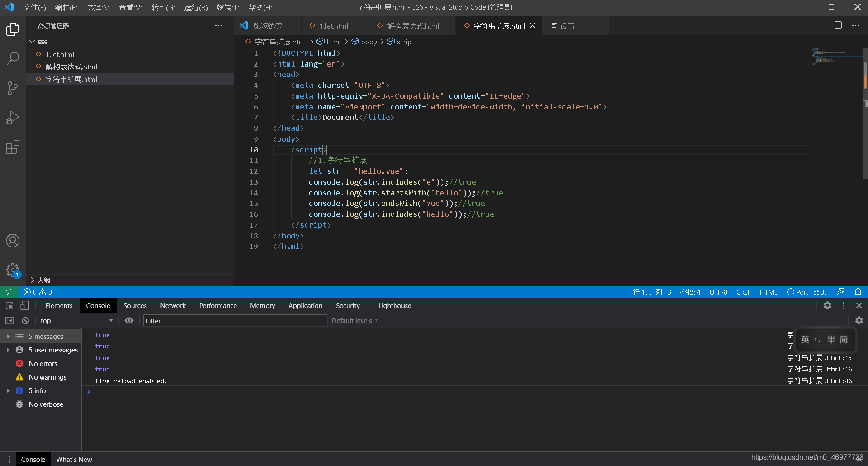Screen dimensions: 868x466
Task: Expand the 5 messages group
Action: click(x=8, y=336)
